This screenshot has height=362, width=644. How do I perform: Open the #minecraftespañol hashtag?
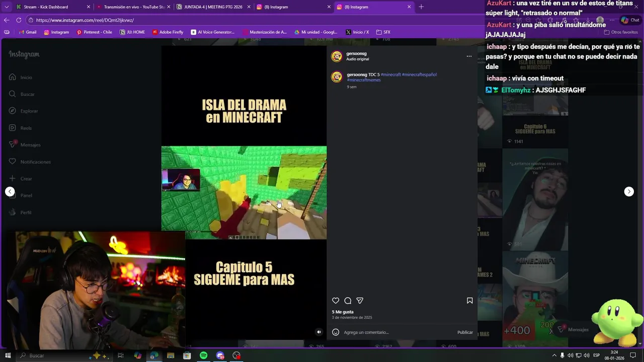tap(419, 74)
